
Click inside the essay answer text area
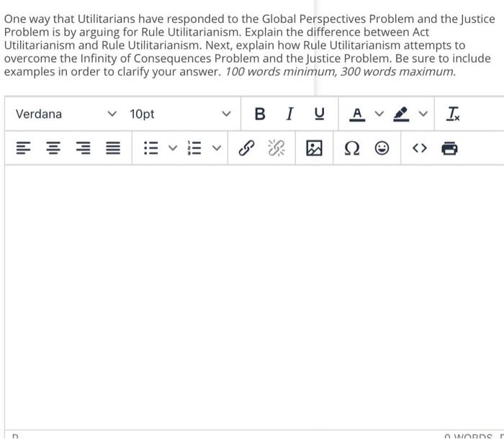(254, 297)
